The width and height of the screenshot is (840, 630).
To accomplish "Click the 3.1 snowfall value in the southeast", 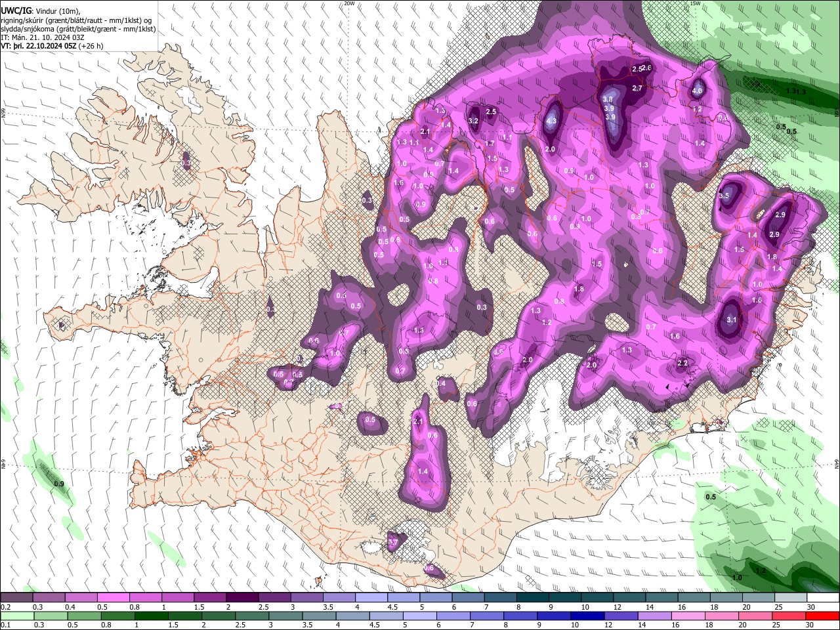I will 732,320.
